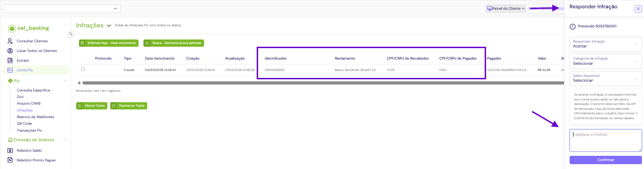Screen dimensions: 644x169
Task: Close the Responder Infração panel
Action: pos(638,9)
